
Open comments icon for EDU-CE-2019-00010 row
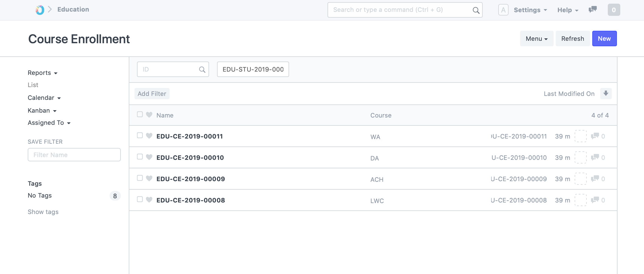pos(595,157)
